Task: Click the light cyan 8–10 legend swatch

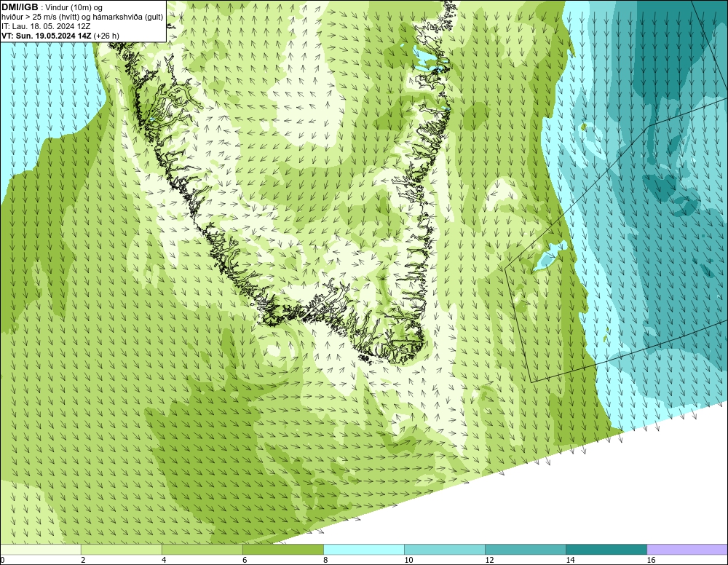Action: tap(364, 550)
